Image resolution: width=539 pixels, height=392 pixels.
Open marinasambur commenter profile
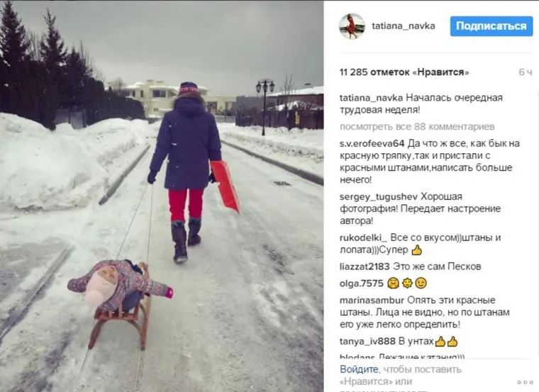point(372,300)
